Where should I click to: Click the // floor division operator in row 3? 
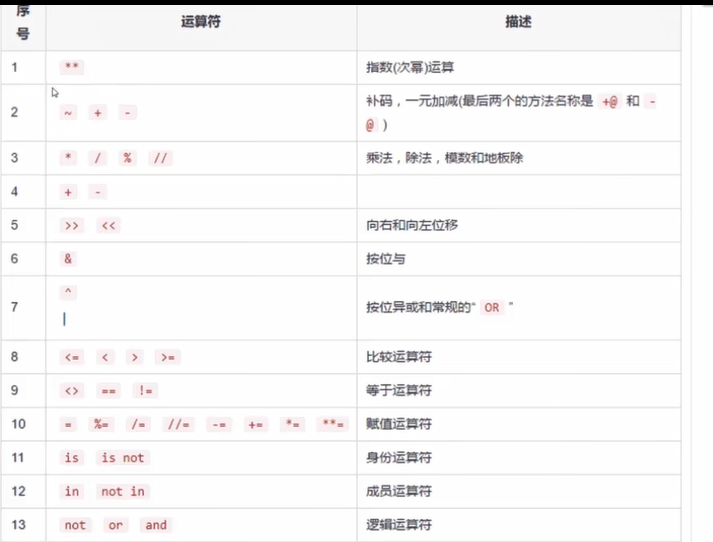click(x=161, y=158)
